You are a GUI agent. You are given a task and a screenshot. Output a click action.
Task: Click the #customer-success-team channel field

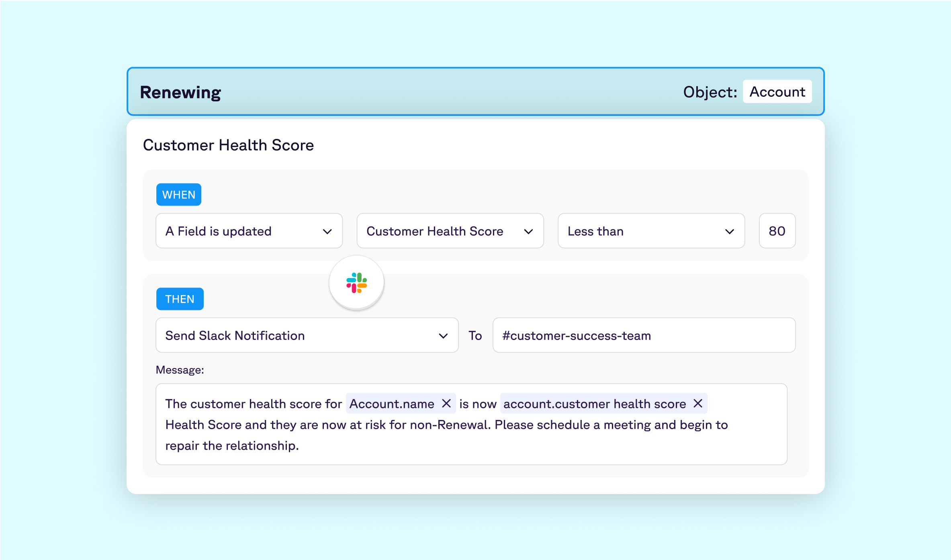point(644,335)
